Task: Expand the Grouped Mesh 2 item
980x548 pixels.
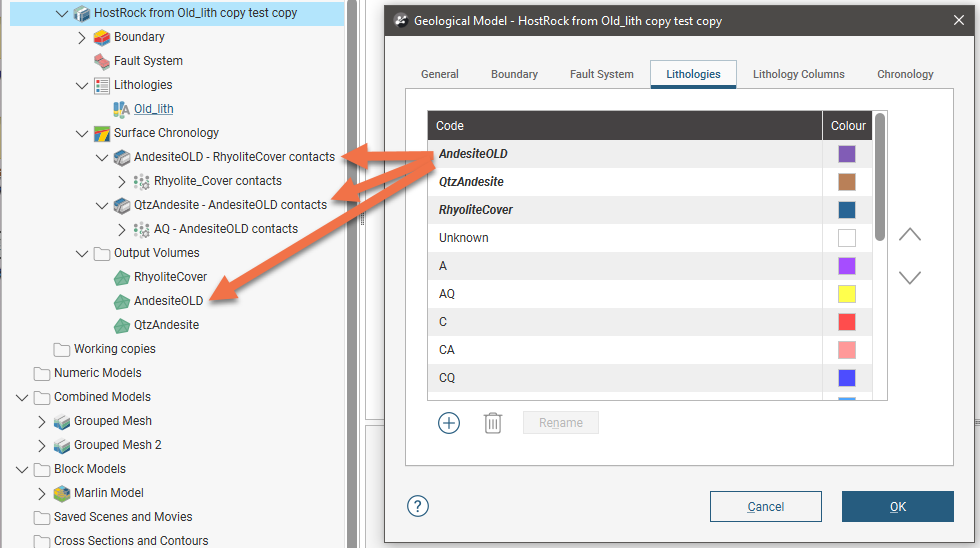Action: click(x=42, y=445)
